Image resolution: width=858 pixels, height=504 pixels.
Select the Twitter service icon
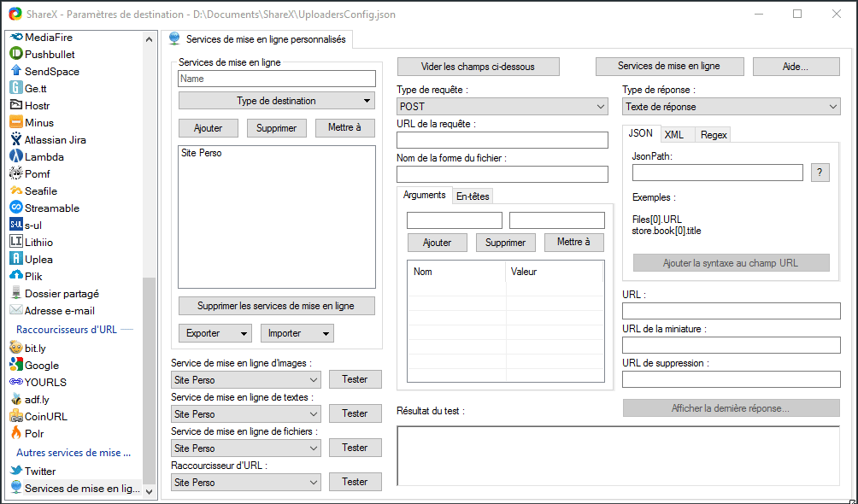pyautogui.click(x=39, y=471)
